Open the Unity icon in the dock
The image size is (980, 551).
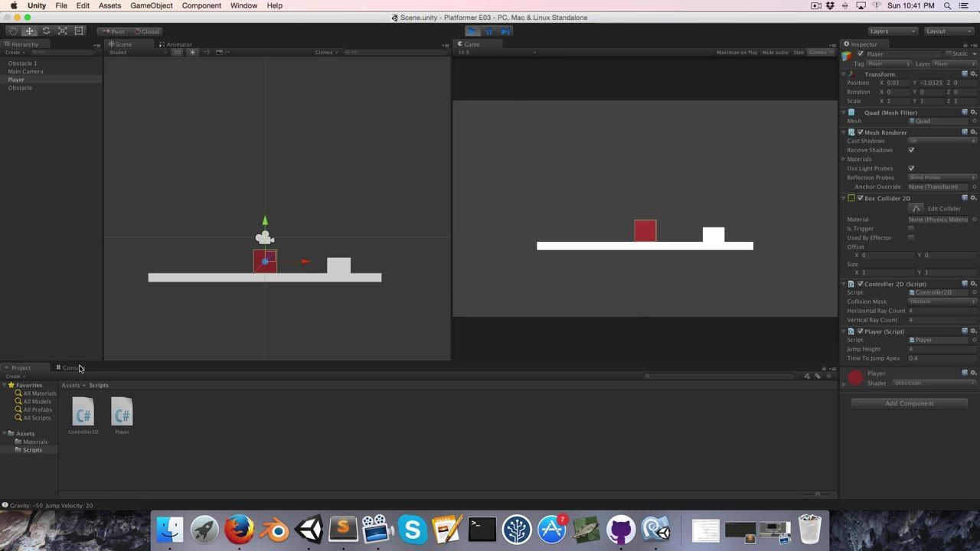tap(309, 529)
